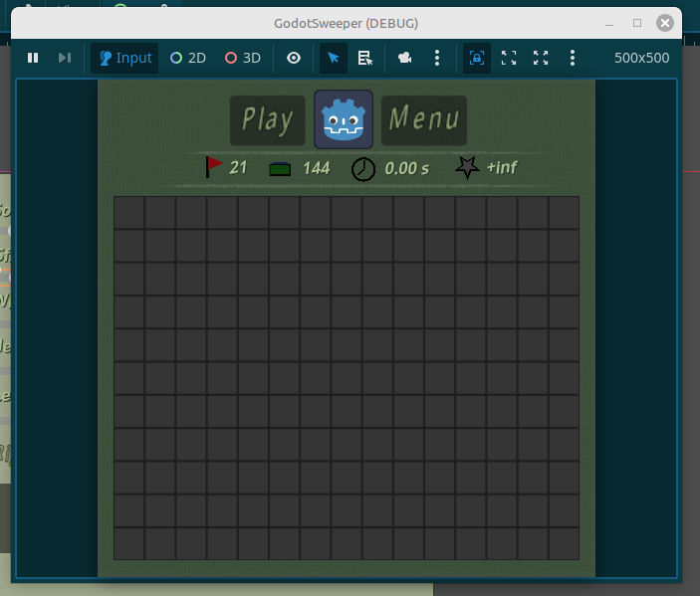Advance one frame with the next-frame icon

click(65, 58)
